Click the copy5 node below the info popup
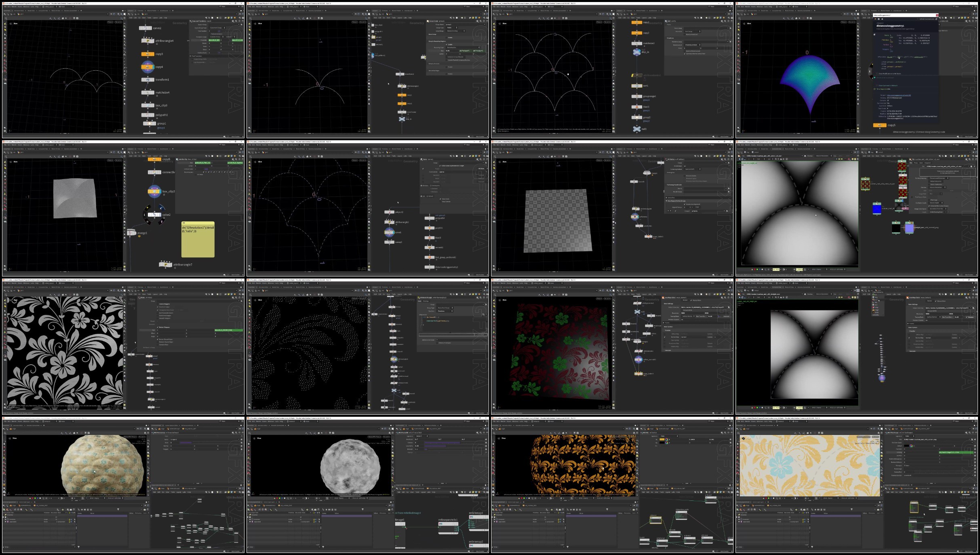The width and height of the screenshot is (980, 555). coord(880,125)
